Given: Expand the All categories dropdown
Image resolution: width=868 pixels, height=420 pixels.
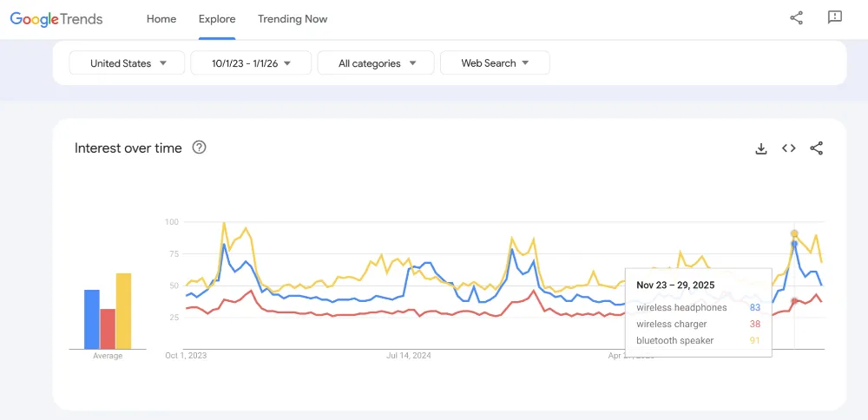Looking at the screenshot, I should pos(376,63).
